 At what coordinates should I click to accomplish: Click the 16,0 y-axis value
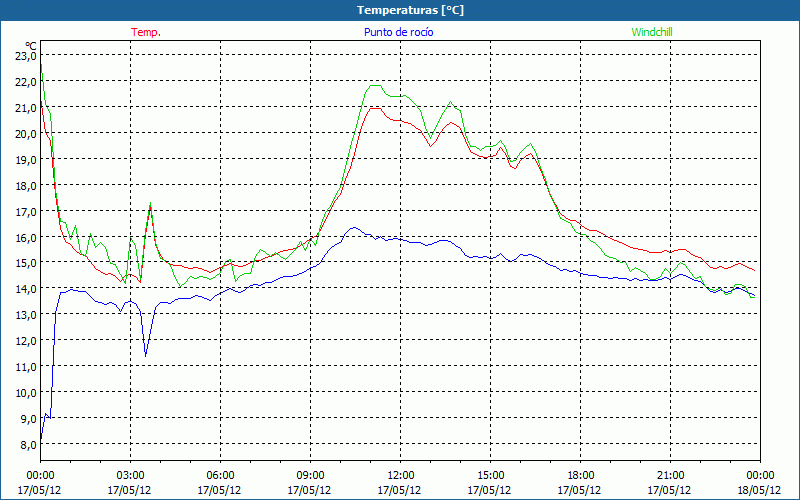(26, 237)
